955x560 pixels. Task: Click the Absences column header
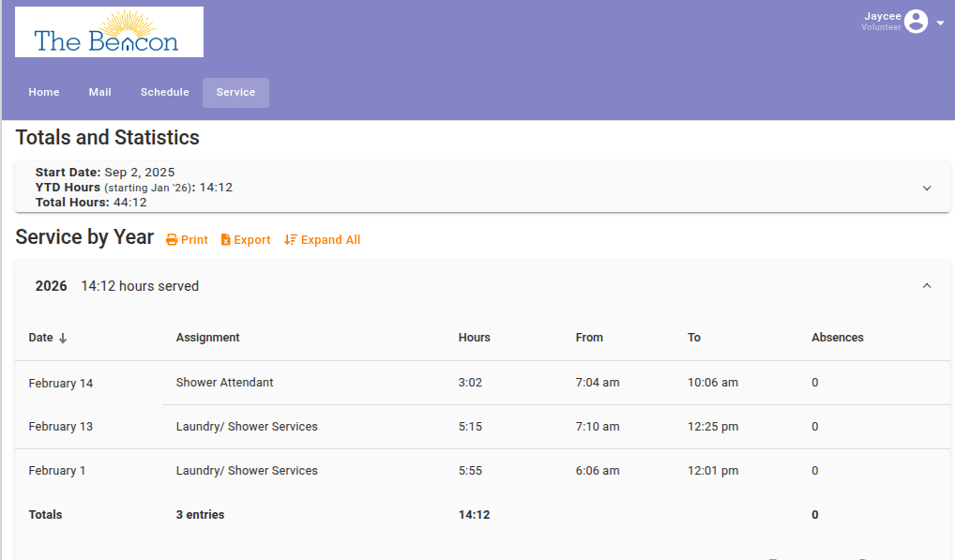tap(838, 338)
